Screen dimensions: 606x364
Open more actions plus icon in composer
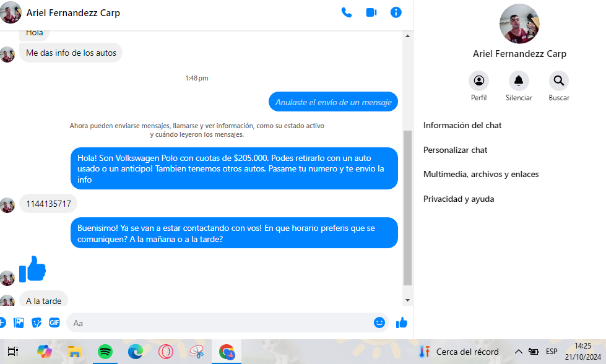point(2,323)
